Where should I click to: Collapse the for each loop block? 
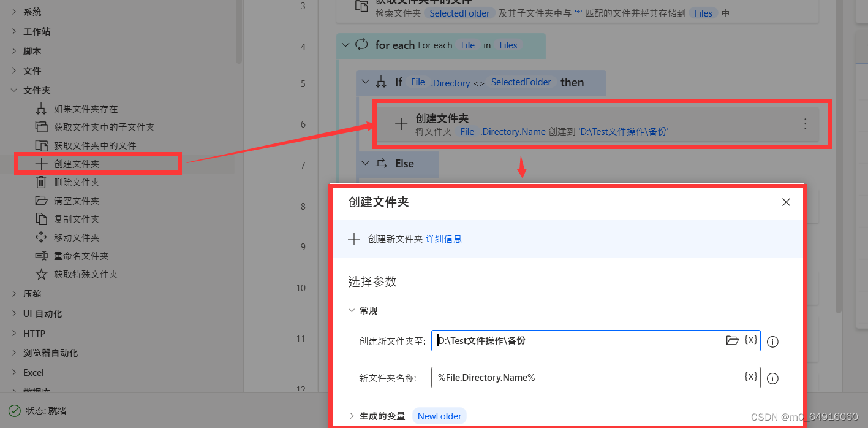(x=345, y=45)
